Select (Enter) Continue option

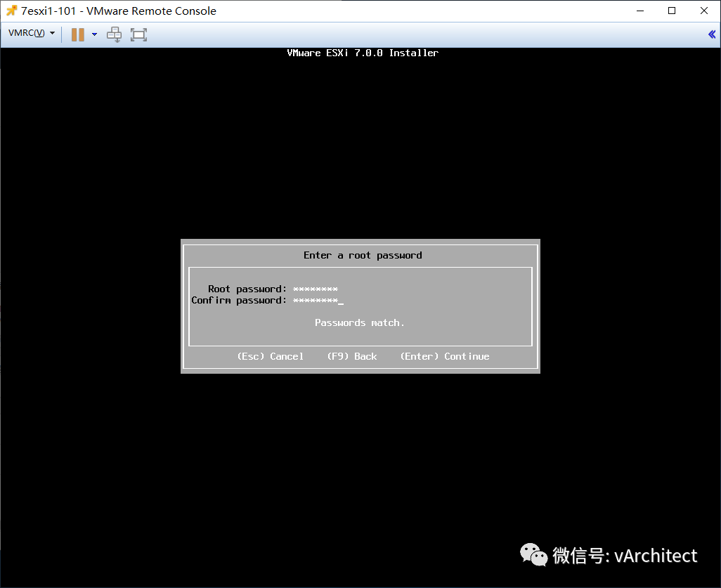point(445,356)
